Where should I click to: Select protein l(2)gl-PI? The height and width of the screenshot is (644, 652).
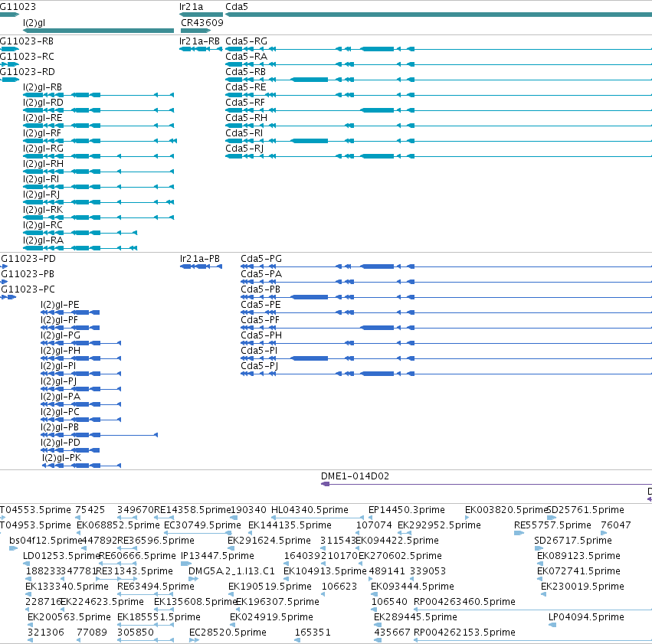click(80, 374)
